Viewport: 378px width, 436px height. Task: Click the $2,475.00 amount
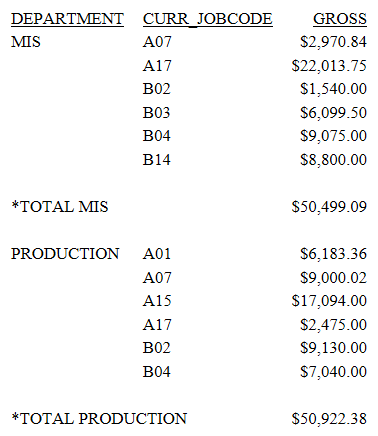pos(333,324)
